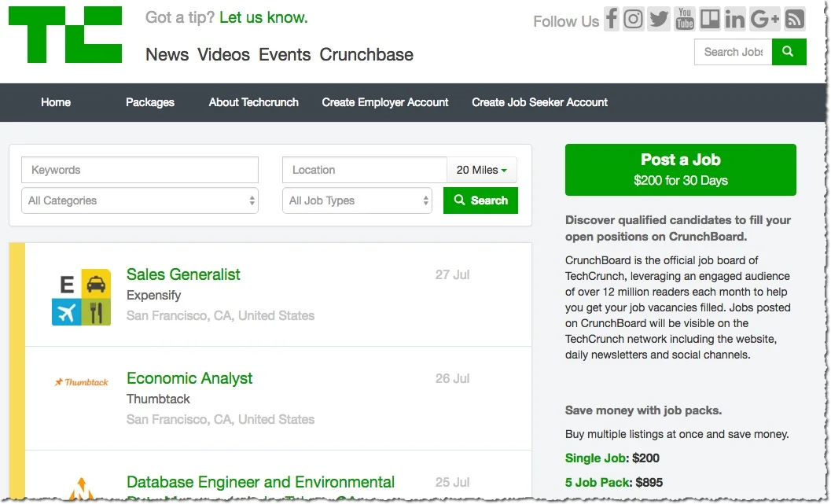Image resolution: width=831 pixels, height=504 pixels.
Task: Open the Sales Generalist job listing
Action: [x=183, y=274]
